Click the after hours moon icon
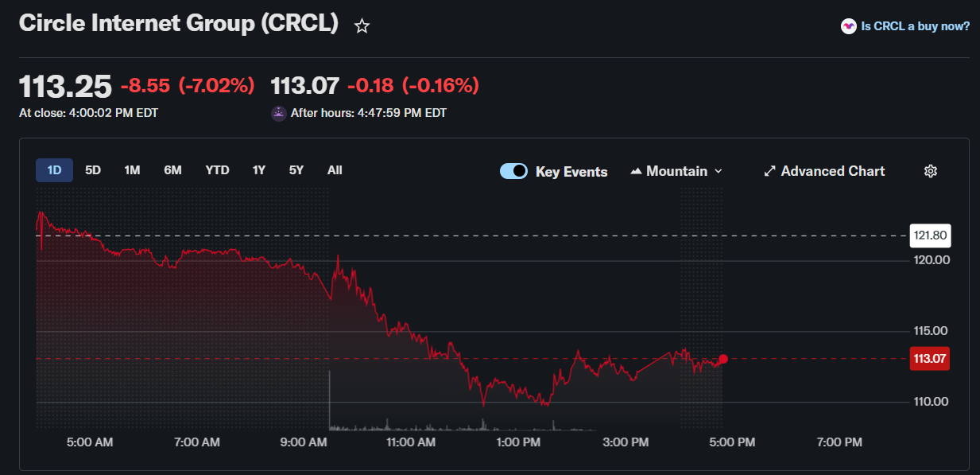The height and width of the screenshot is (475, 980). pyautogui.click(x=279, y=113)
